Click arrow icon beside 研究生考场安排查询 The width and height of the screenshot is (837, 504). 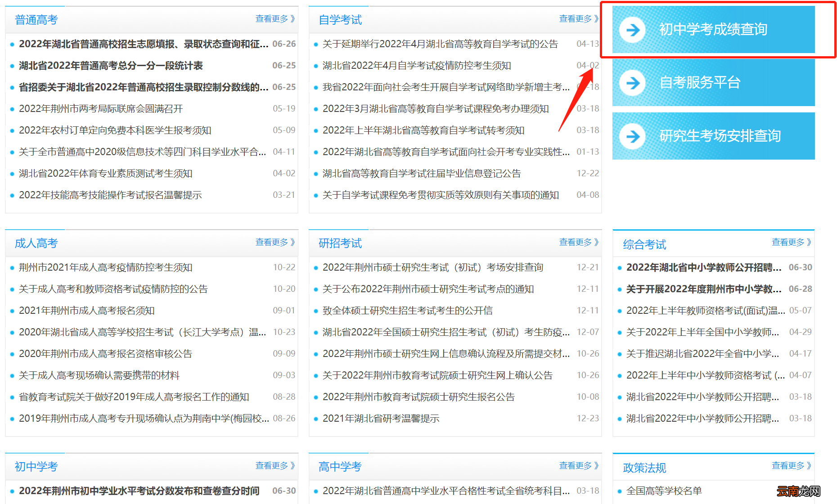coord(633,136)
